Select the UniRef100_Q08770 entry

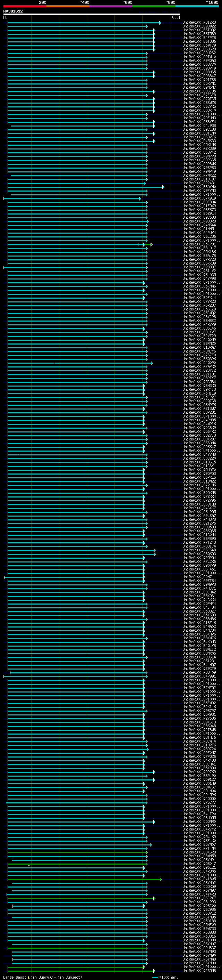199,65
